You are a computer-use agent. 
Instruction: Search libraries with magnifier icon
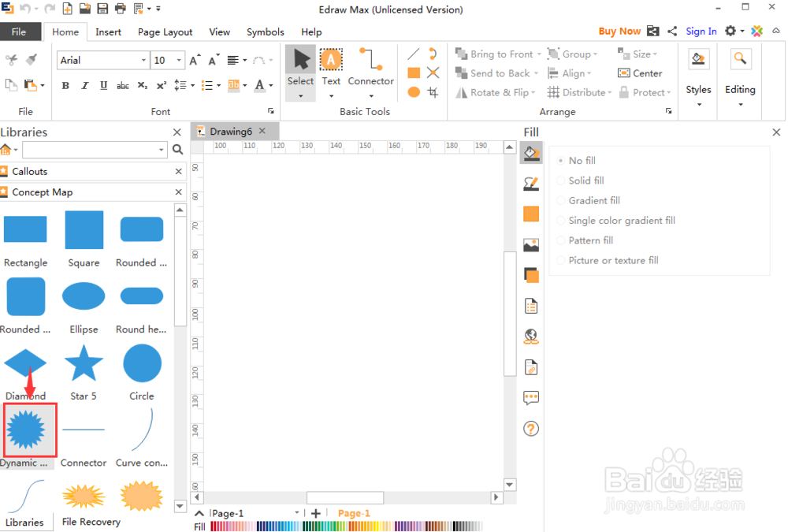177,149
